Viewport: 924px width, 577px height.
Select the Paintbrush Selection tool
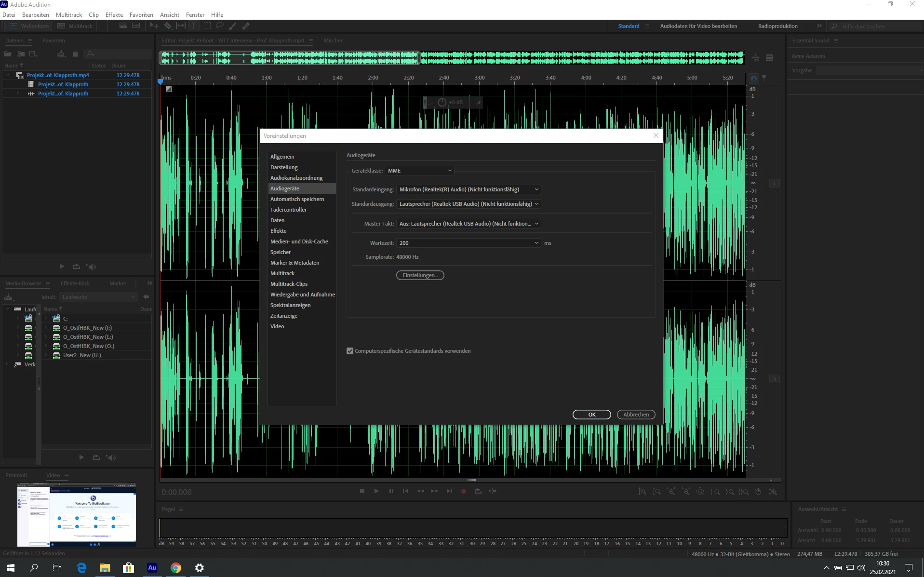pyautogui.click(x=233, y=26)
